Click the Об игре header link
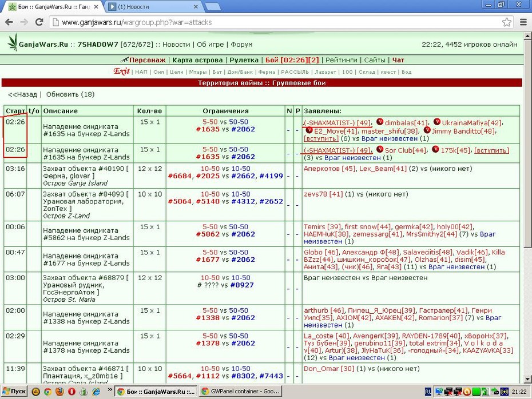Image resolution: width=532 pixels, height=399 pixels. (x=211, y=45)
